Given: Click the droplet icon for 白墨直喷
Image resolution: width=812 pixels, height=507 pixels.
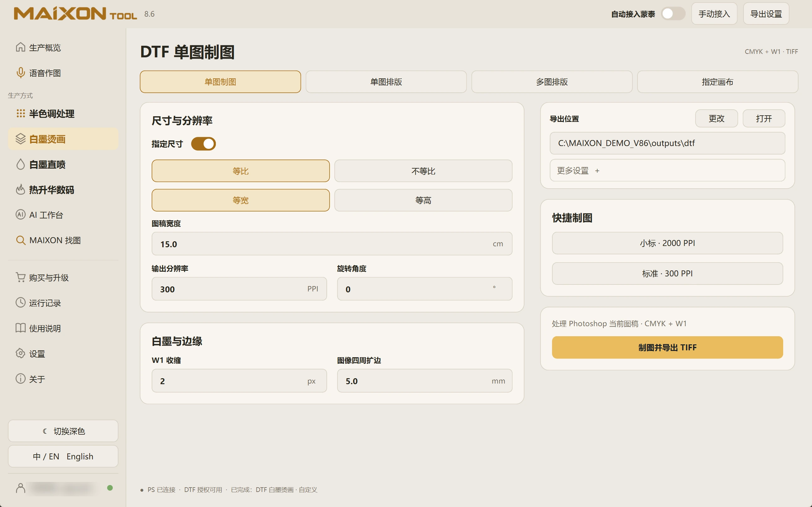Looking at the screenshot, I should [20, 164].
